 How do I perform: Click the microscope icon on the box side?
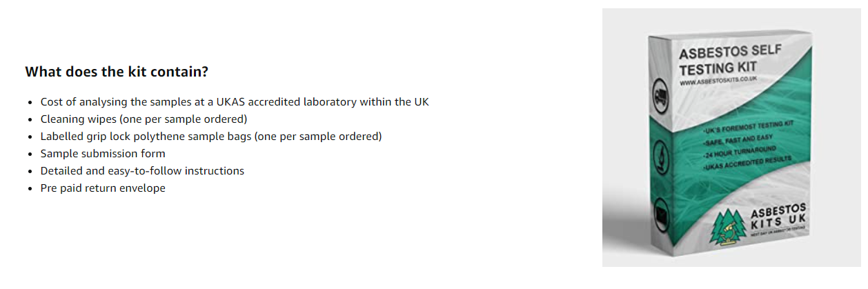pyautogui.click(x=659, y=156)
